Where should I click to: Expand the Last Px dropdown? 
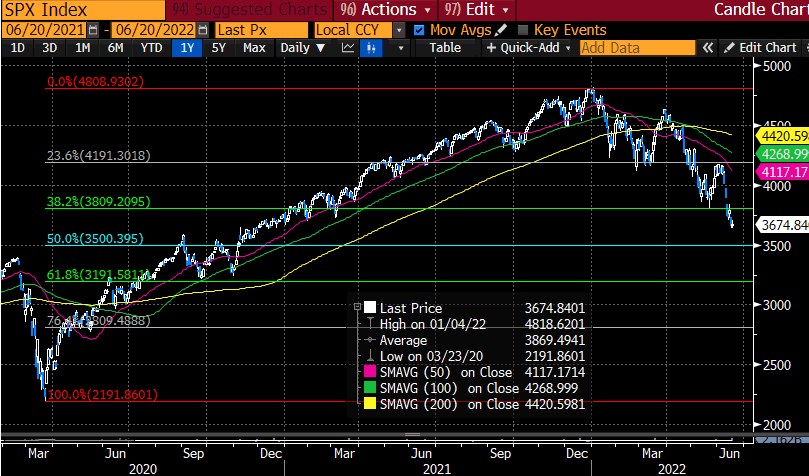tap(259, 30)
